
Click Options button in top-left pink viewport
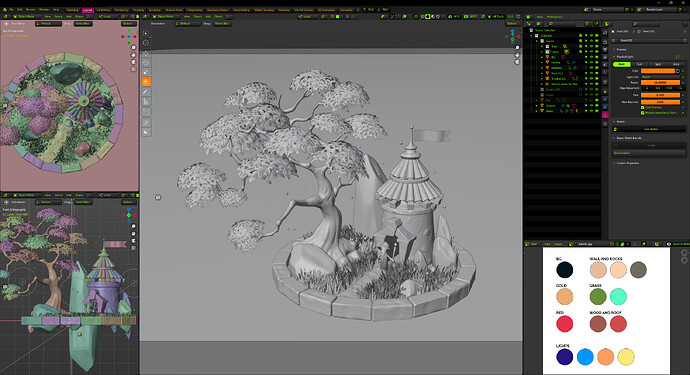tap(128, 23)
